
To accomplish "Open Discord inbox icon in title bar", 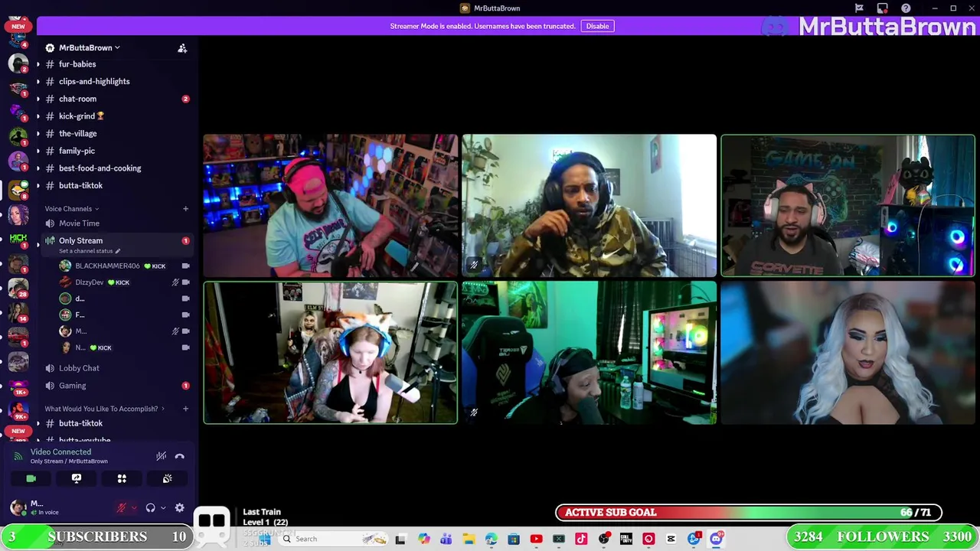I will coord(883,8).
